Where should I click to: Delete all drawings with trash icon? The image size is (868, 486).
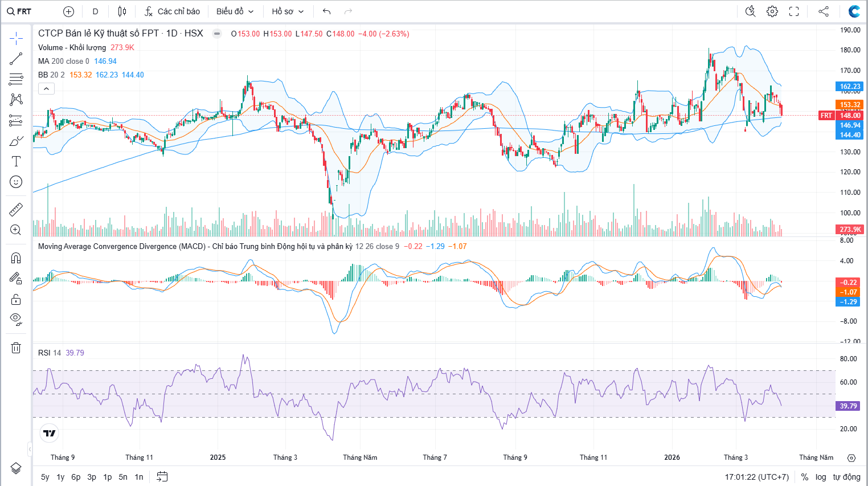(16, 348)
